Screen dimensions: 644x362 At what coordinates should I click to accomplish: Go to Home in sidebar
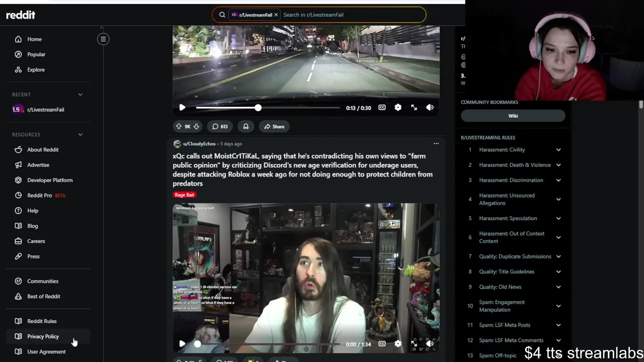click(x=48, y=39)
